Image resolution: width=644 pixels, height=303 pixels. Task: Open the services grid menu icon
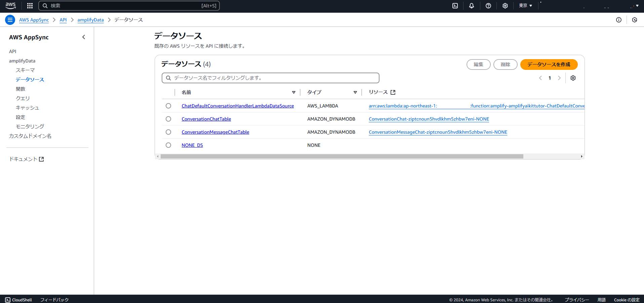coord(30,6)
